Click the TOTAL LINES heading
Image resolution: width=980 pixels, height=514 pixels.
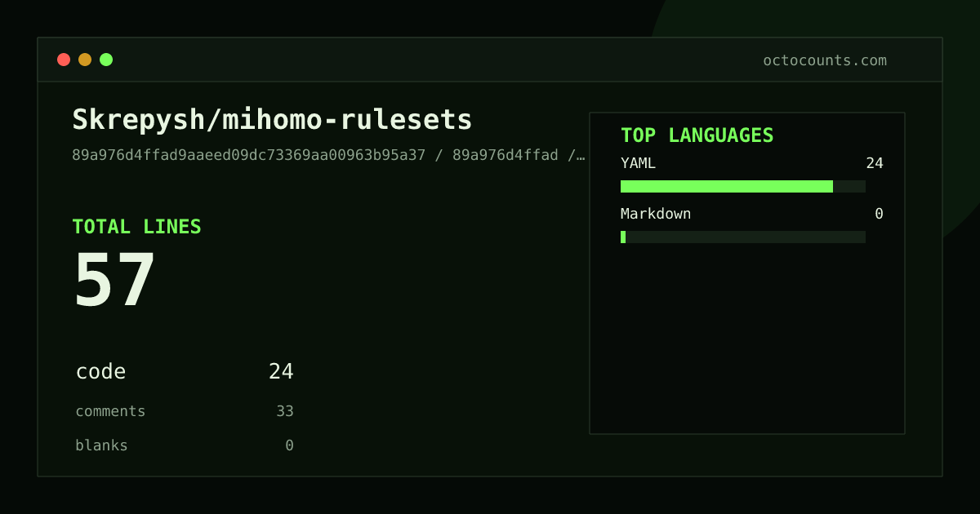(136, 227)
